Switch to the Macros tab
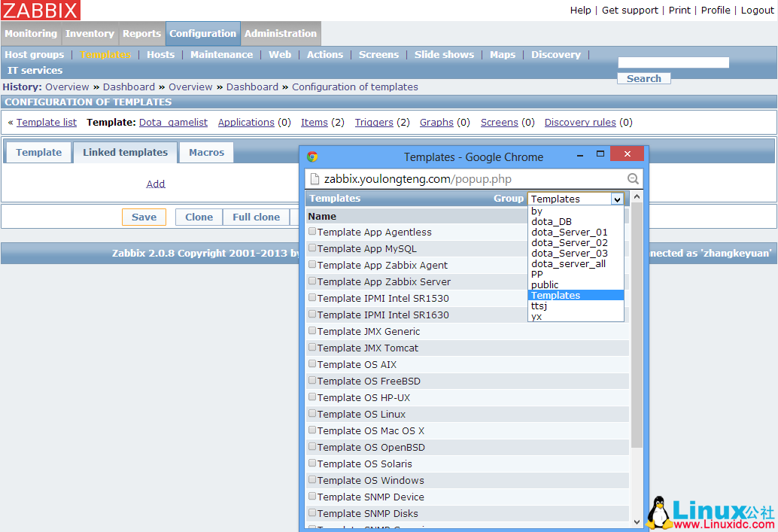The height and width of the screenshot is (532, 778). [x=206, y=152]
